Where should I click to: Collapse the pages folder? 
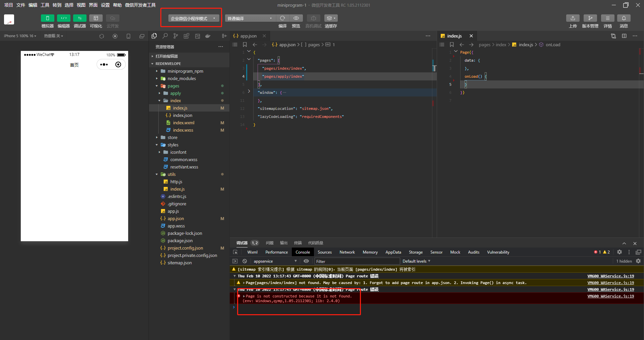pyautogui.click(x=189, y=86)
